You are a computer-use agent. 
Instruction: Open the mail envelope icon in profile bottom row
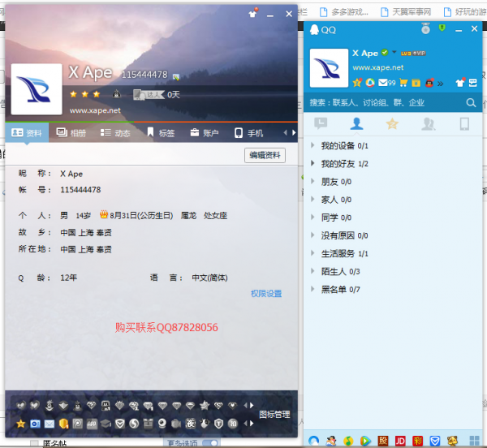[50, 424]
